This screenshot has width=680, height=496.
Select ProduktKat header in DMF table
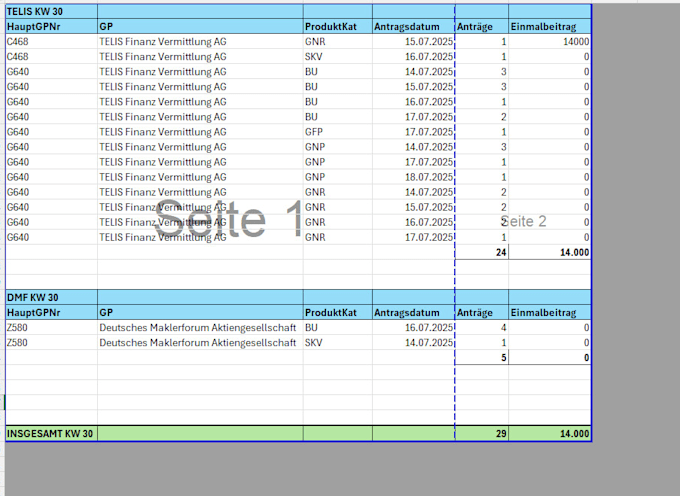337,313
